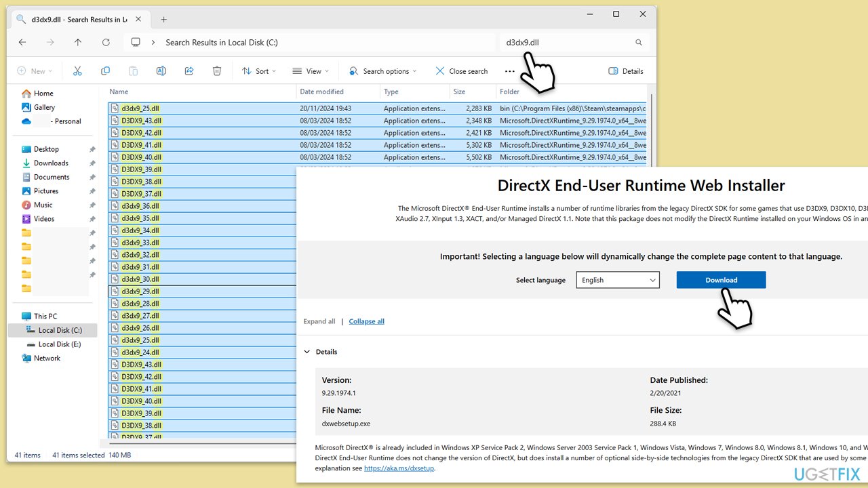Click the Back arrow in File Explorer
This screenshot has height=488, width=868.
[x=22, y=42]
